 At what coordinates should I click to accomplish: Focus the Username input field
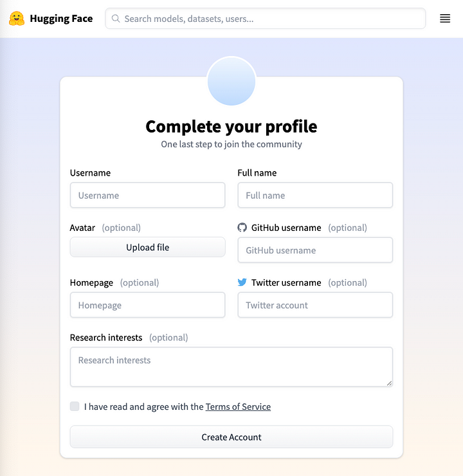[x=148, y=196]
